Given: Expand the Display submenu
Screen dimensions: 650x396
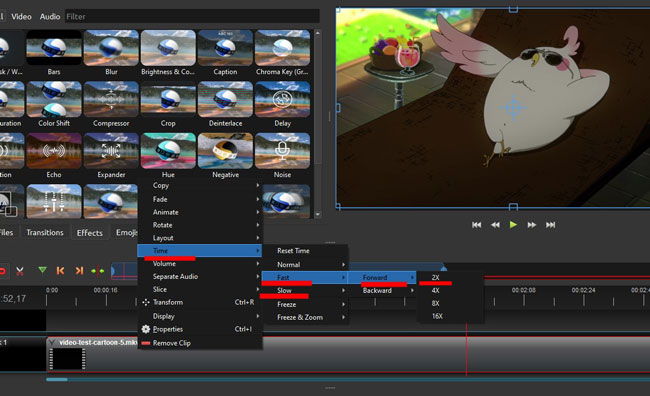Looking at the screenshot, I should coord(200,316).
